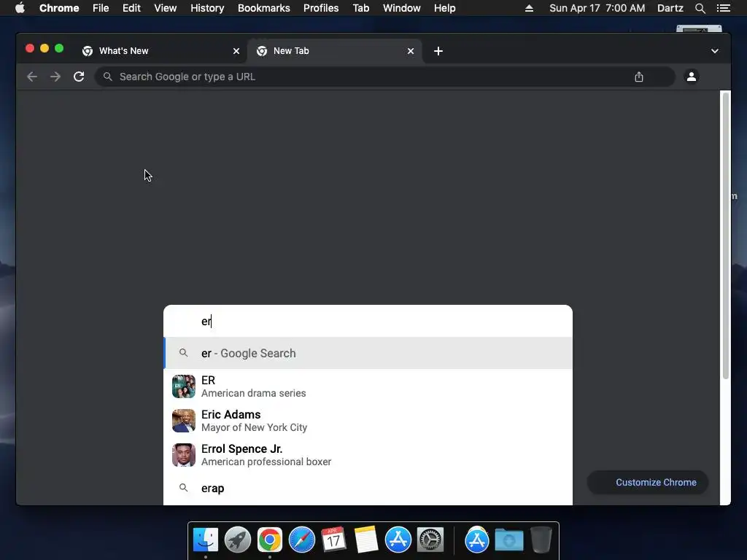The image size is (747, 560).
Task: Open the Notification Center list icon
Action: (723, 8)
